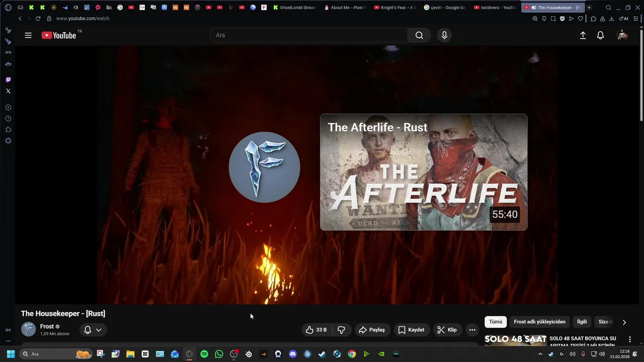The width and height of the screenshot is (644, 362).
Task: Click the Frost logo end-screen subscribe circle
Action: click(265, 167)
